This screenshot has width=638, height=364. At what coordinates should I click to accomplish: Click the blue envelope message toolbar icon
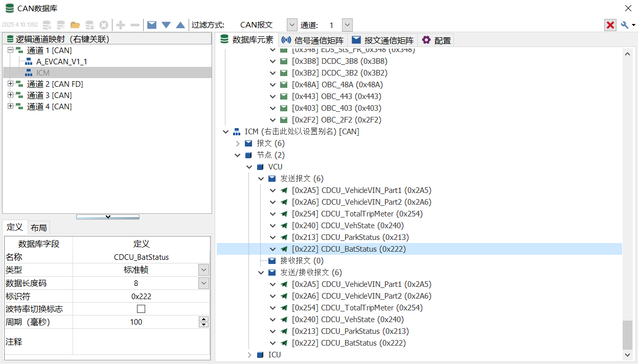[152, 25]
